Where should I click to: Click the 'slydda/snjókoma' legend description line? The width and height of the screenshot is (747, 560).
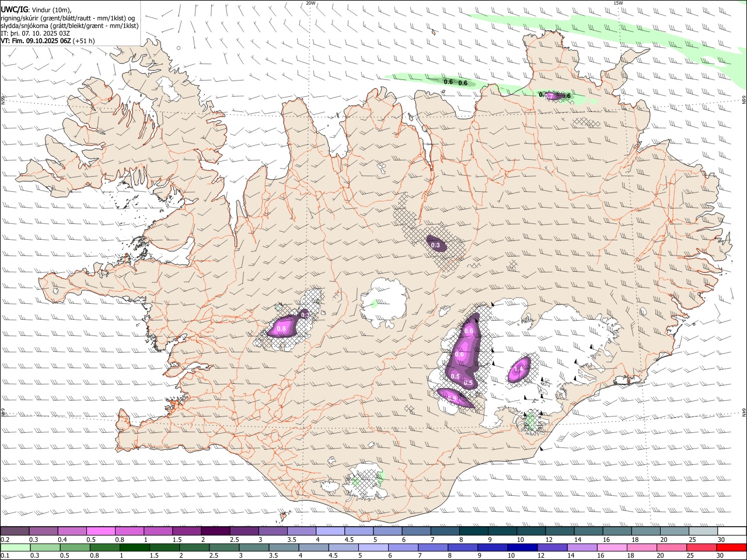pyautogui.click(x=69, y=26)
